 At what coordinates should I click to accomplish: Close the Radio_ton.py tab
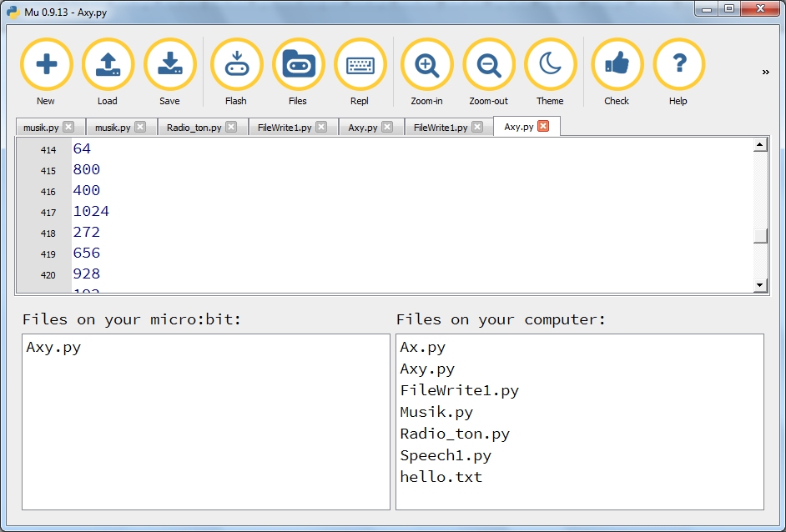click(231, 128)
